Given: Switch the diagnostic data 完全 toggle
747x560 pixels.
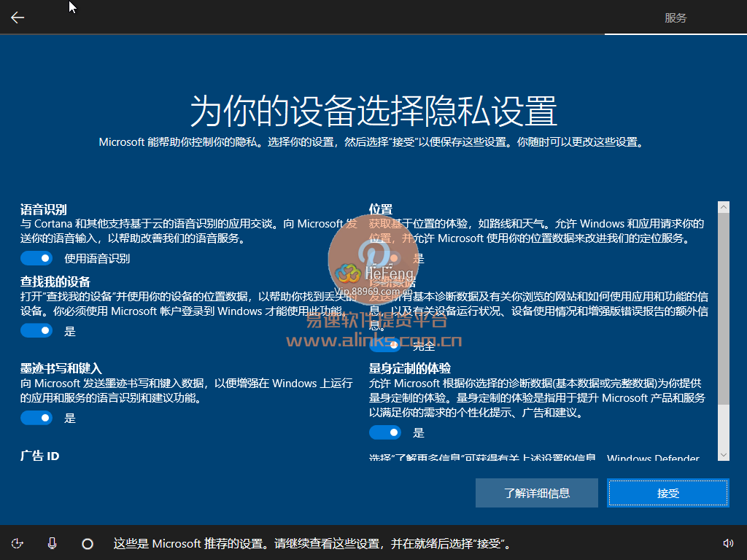Looking at the screenshot, I should pyautogui.click(x=385, y=345).
